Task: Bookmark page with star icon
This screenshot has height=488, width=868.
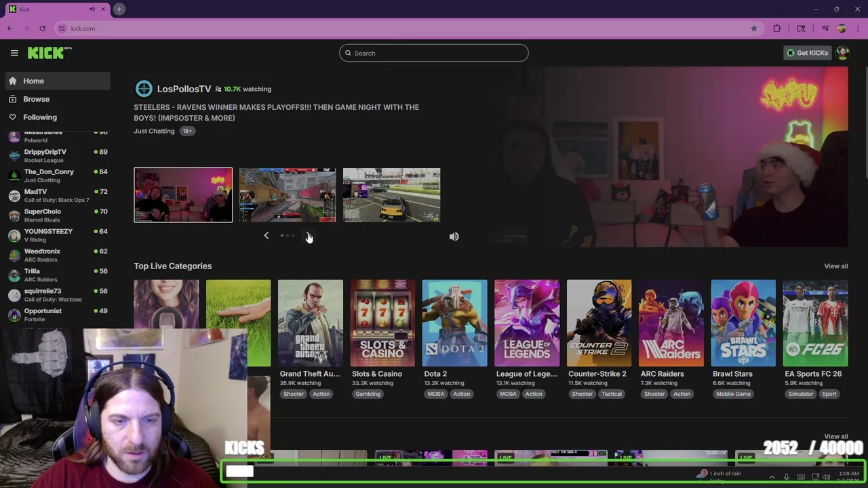Action: coord(753,28)
